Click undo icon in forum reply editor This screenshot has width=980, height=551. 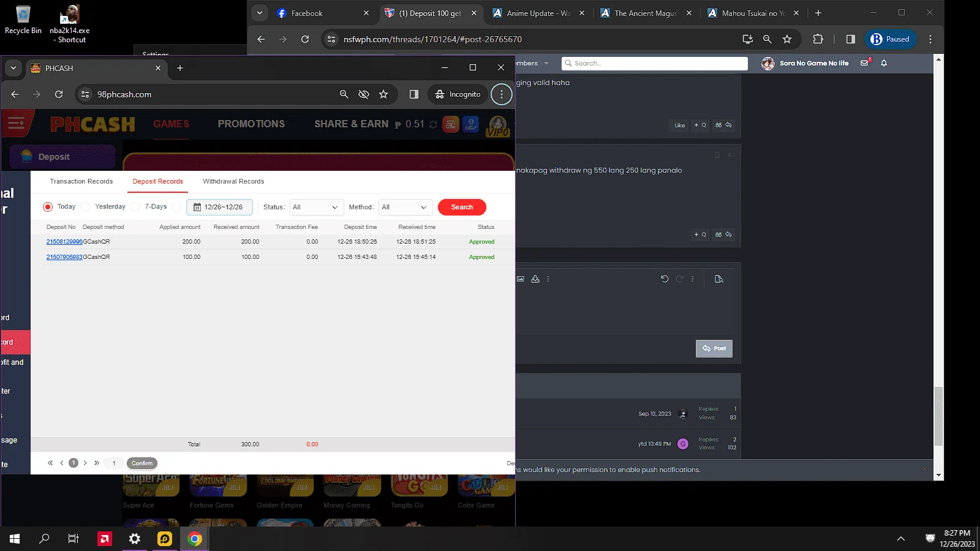pos(665,279)
